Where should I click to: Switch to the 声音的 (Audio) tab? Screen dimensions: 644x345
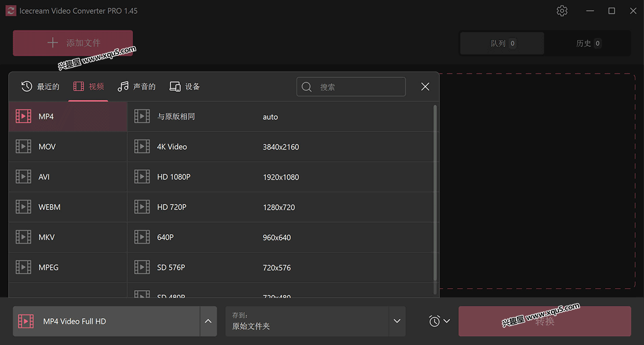[137, 86]
